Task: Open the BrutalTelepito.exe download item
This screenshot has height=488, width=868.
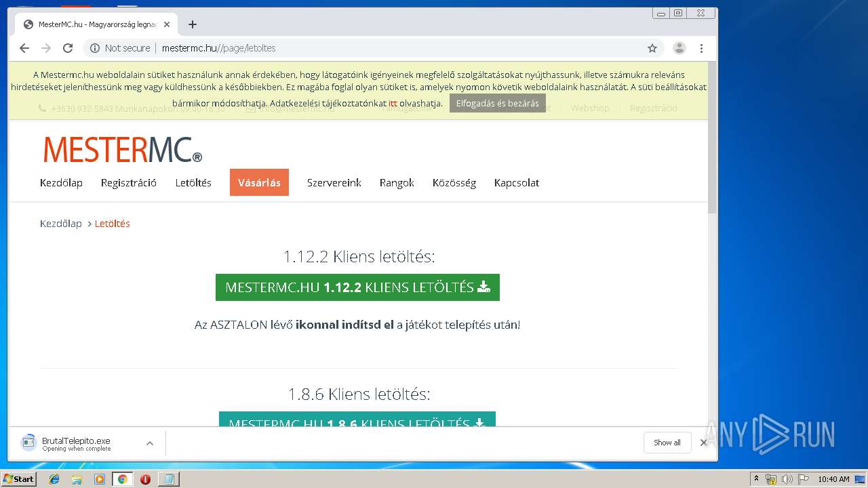Action: pos(76,443)
